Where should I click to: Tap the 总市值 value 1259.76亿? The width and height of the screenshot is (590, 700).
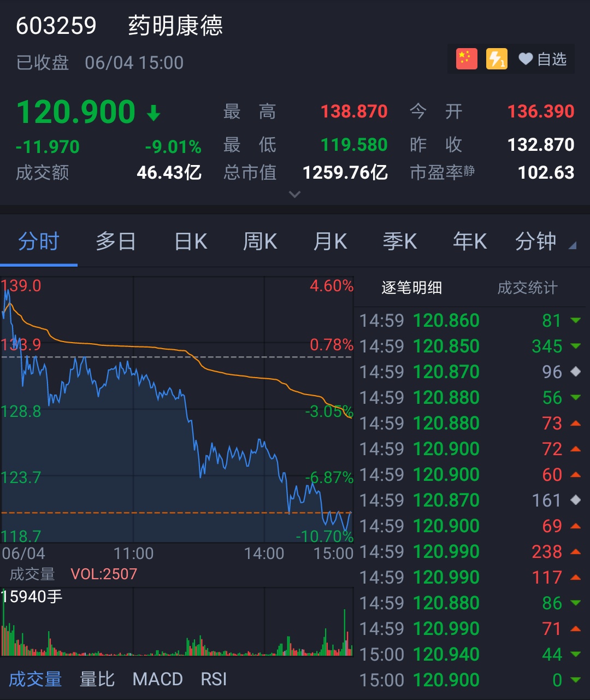point(345,173)
